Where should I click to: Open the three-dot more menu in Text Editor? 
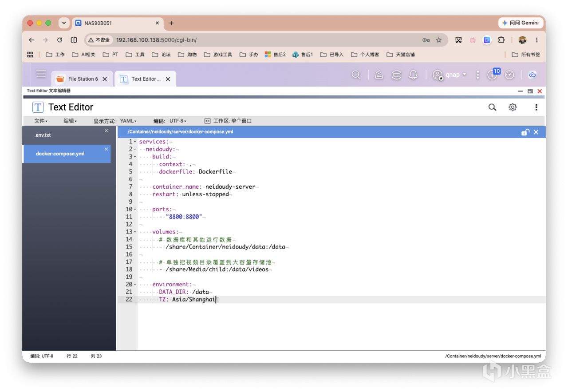point(536,107)
